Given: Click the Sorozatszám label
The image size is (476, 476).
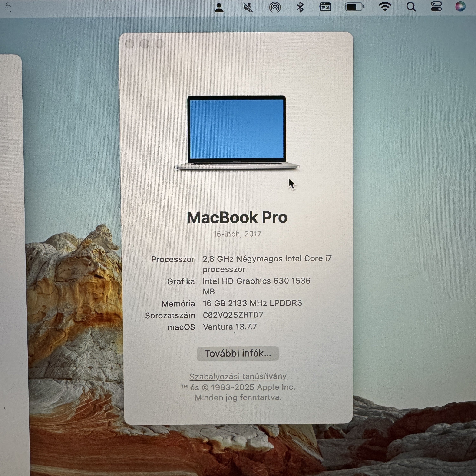Looking at the screenshot, I should 170,315.
